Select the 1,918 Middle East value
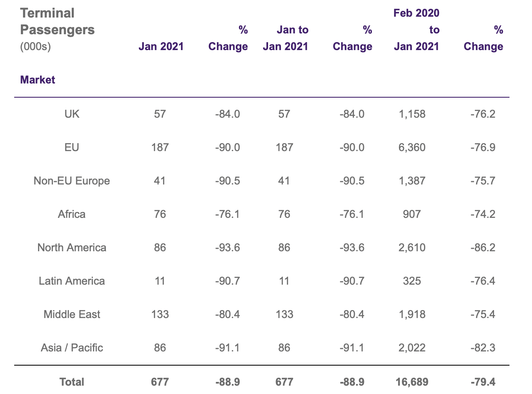This screenshot has height=394, width=532. tap(412, 314)
